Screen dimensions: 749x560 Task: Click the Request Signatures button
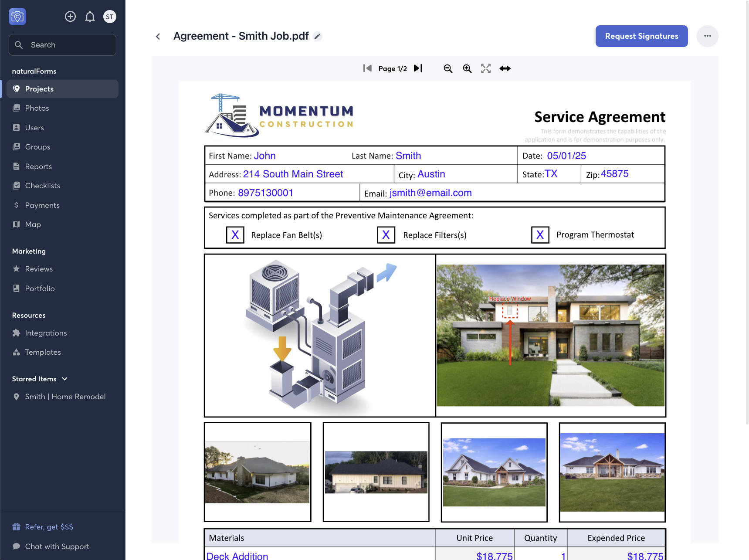(x=641, y=36)
